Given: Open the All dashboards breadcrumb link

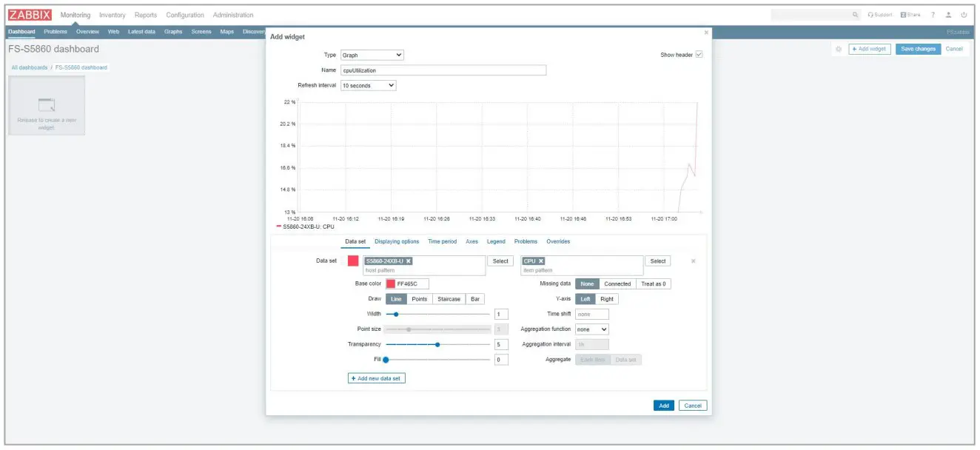Looking at the screenshot, I should tap(29, 67).
